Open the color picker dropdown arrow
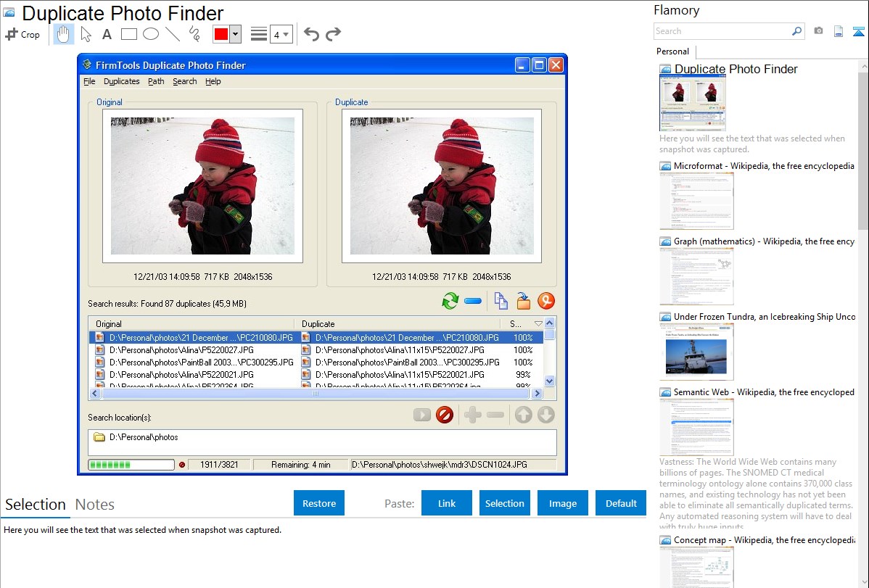869x588 pixels. 235,34
